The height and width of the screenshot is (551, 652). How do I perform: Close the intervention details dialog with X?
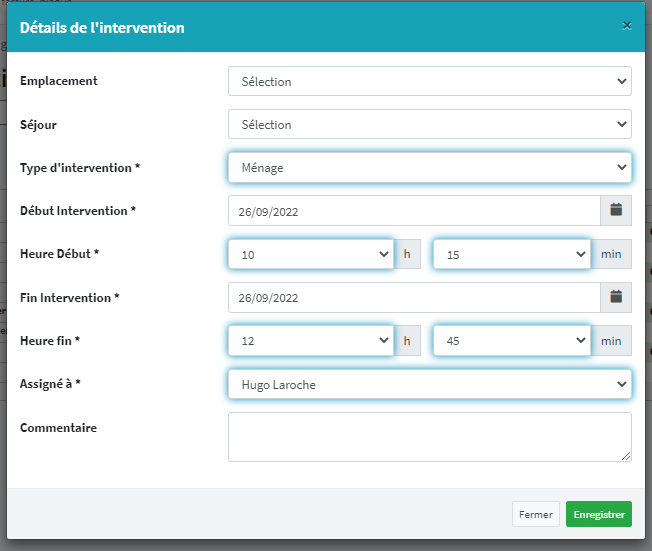pos(626,26)
